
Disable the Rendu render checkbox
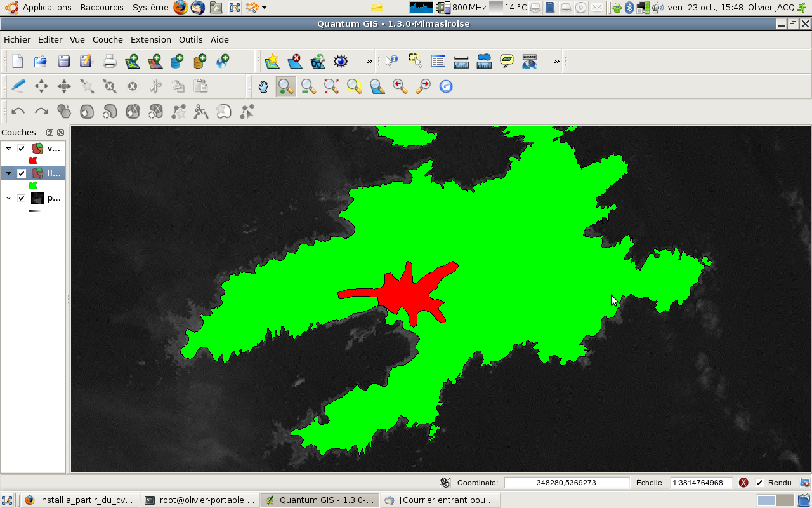(759, 483)
